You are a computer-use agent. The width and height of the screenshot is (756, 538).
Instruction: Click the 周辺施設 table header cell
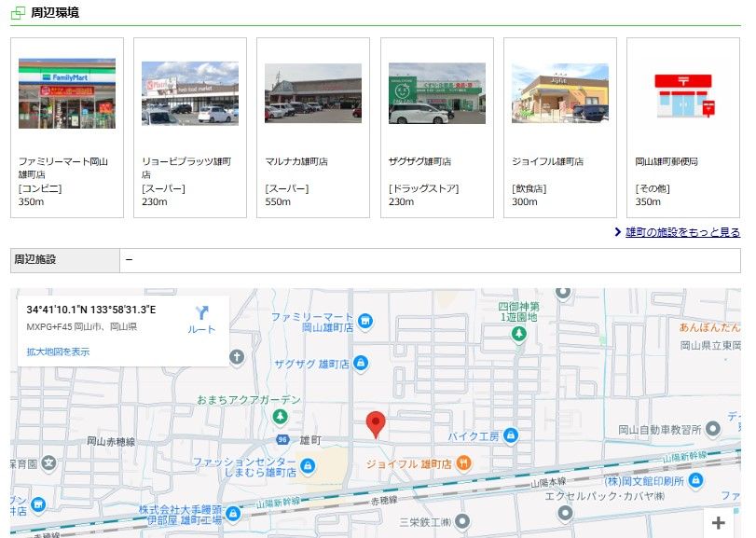point(65,260)
